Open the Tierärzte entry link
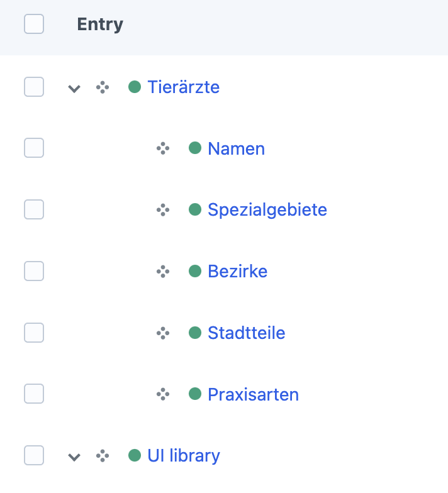448x493 pixels. (184, 87)
